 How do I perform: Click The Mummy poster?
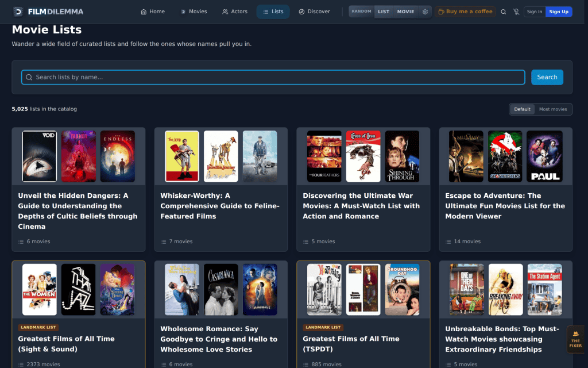(466, 156)
